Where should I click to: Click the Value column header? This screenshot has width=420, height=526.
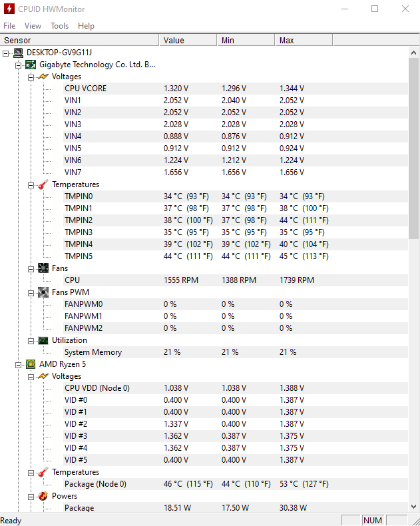click(188, 40)
